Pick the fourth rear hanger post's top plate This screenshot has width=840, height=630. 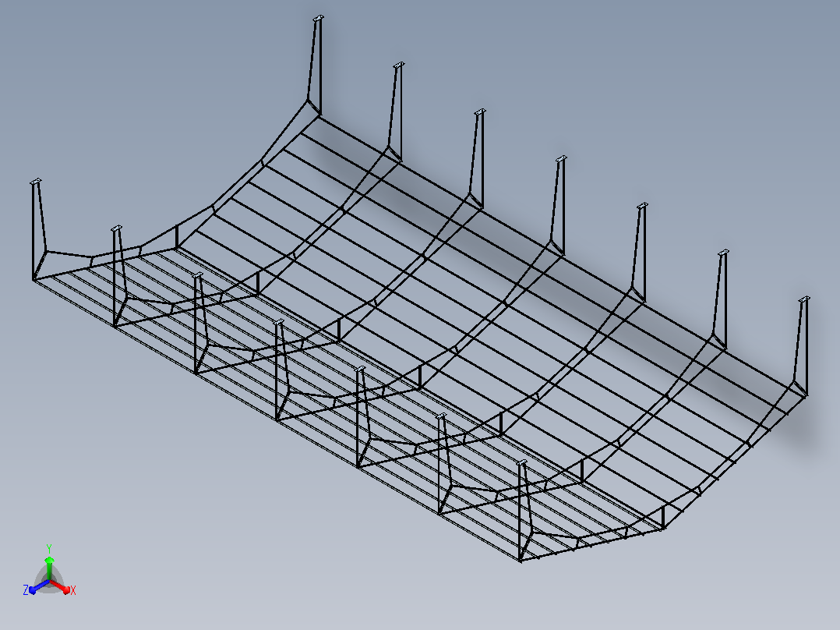561,159
